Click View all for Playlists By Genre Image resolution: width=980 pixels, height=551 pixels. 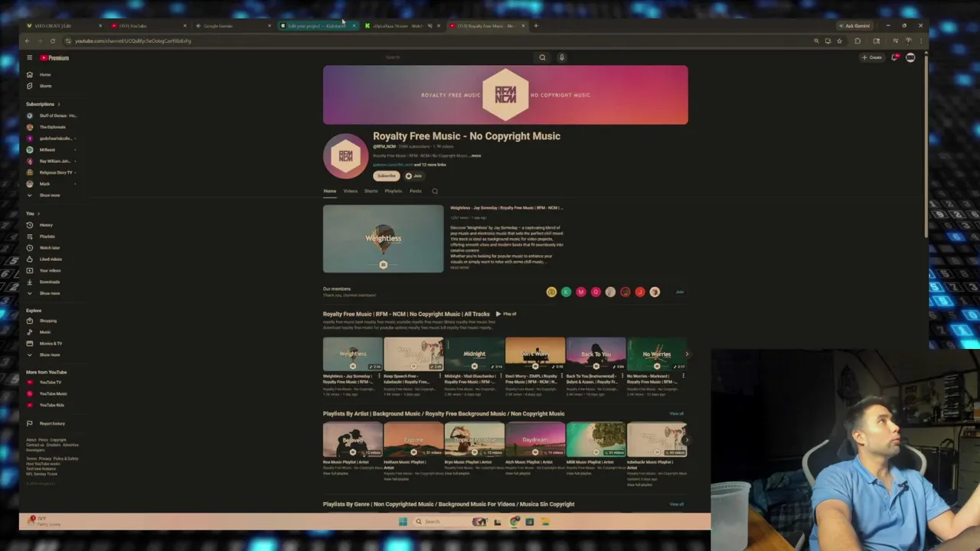[x=676, y=504]
